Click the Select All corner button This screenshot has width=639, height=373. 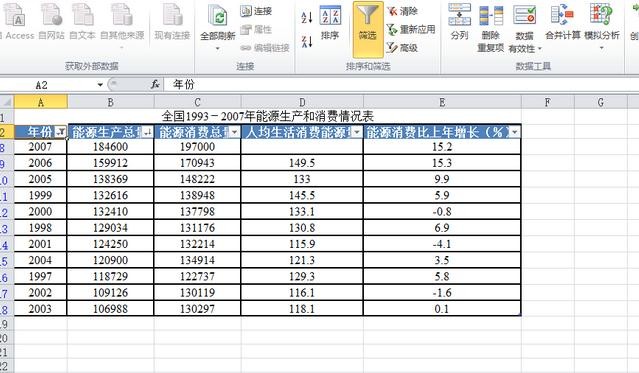[x=7, y=102]
